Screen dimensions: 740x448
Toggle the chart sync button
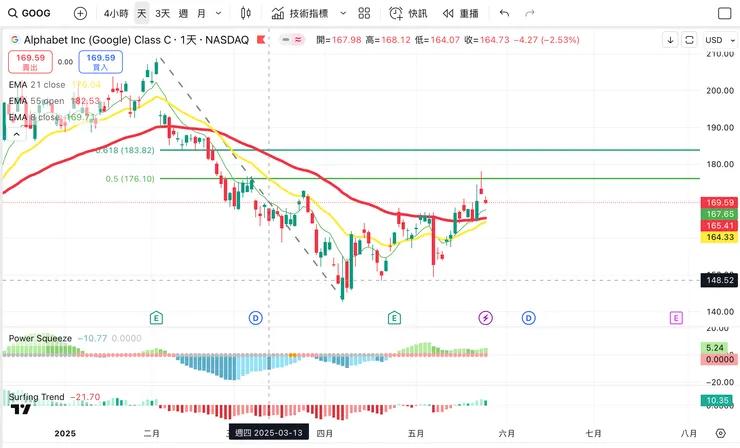pyautogui.click(x=689, y=40)
